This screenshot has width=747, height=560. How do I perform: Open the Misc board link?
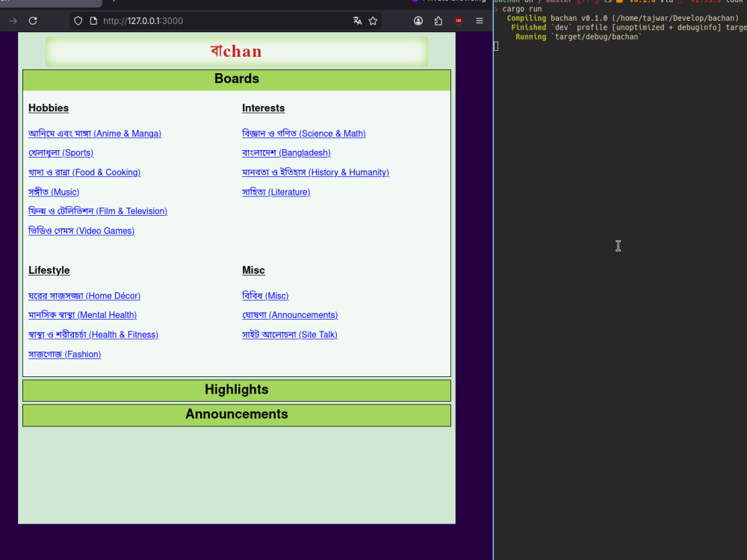tap(265, 296)
